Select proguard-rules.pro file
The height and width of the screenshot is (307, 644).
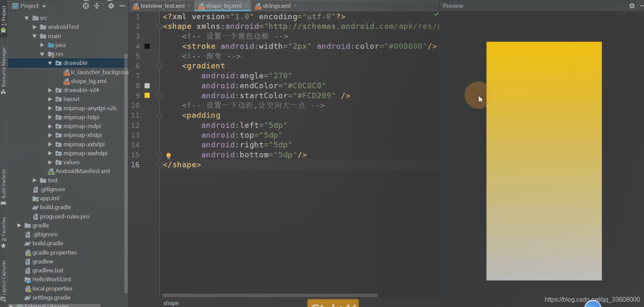[61, 216]
